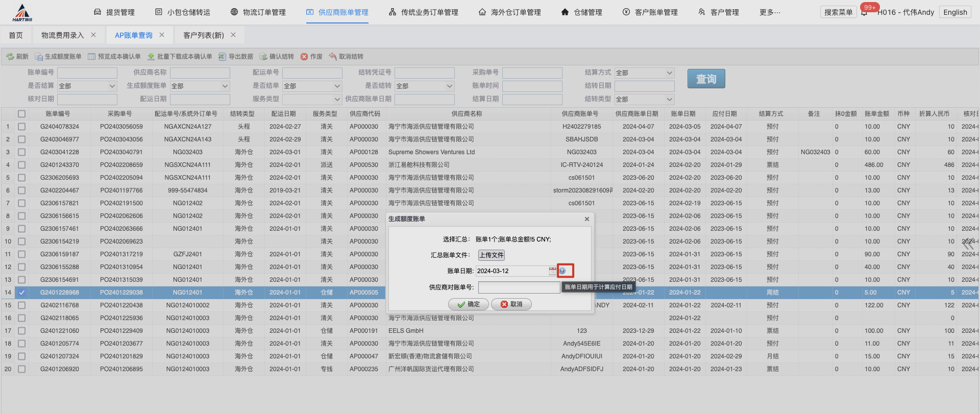The height and width of the screenshot is (413, 980).
Task: Click the 供应商对账单号 input field
Action: tap(519, 287)
